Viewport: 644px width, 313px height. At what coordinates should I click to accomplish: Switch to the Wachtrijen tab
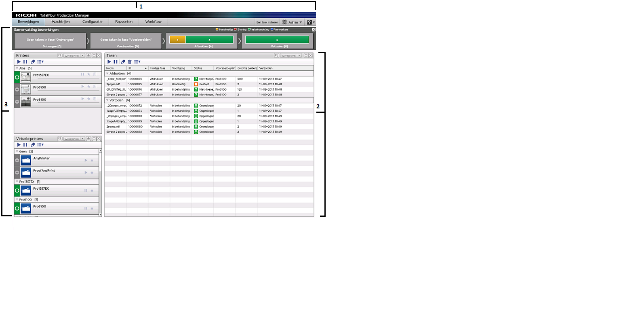[61, 22]
